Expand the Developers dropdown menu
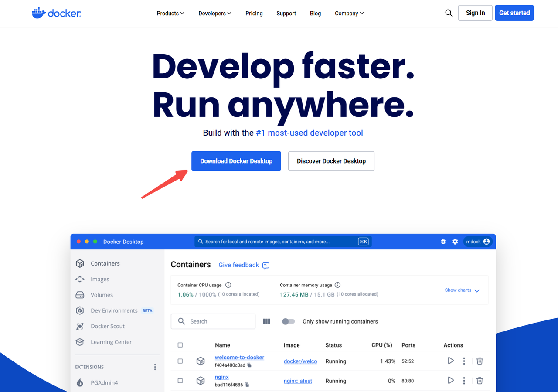558x392 pixels. coord(215,14)
